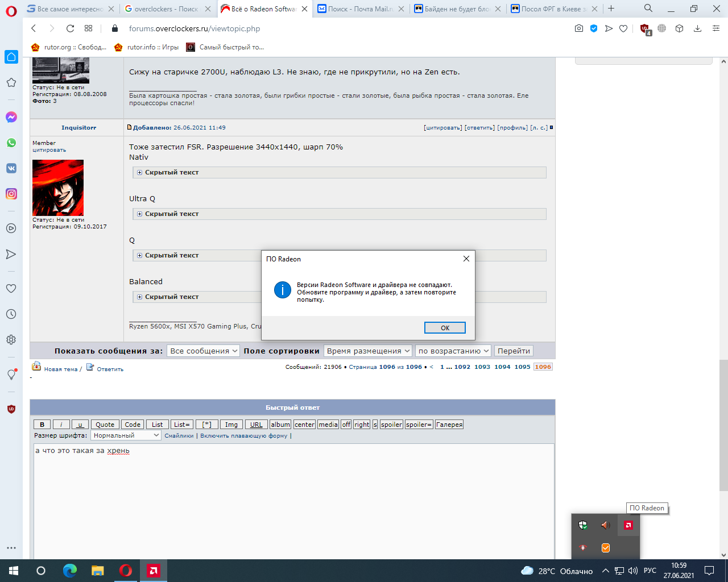Screen dimensions: 728x582
Task: Click Windows Security shield tray icon
Action: coord(583,525)
